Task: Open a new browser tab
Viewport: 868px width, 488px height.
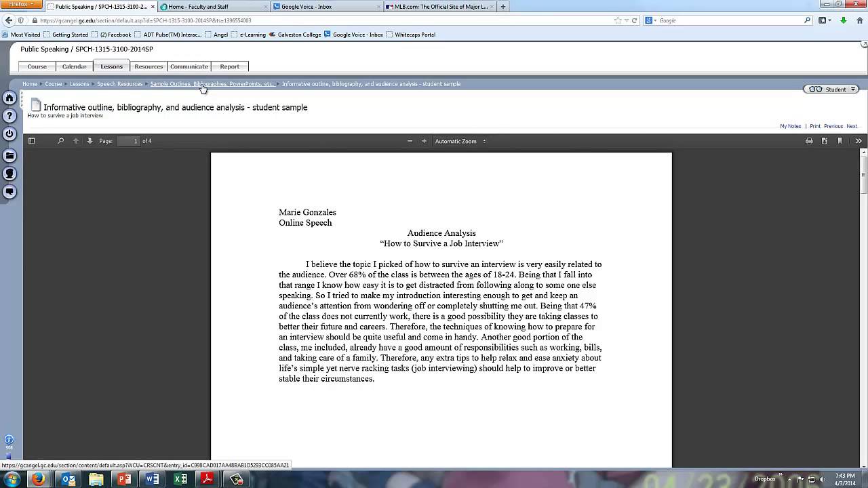Action: (502, 7)
